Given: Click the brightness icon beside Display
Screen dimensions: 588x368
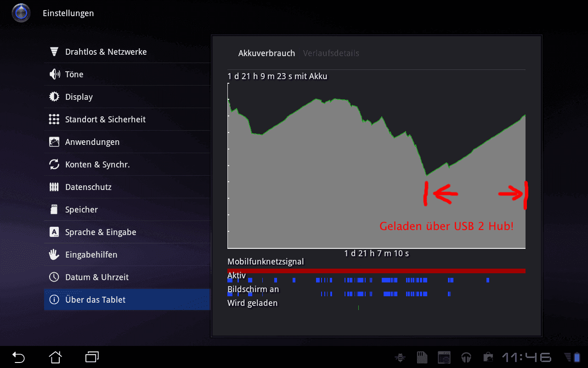Looking at the screenshot, I should coord(54,97).
